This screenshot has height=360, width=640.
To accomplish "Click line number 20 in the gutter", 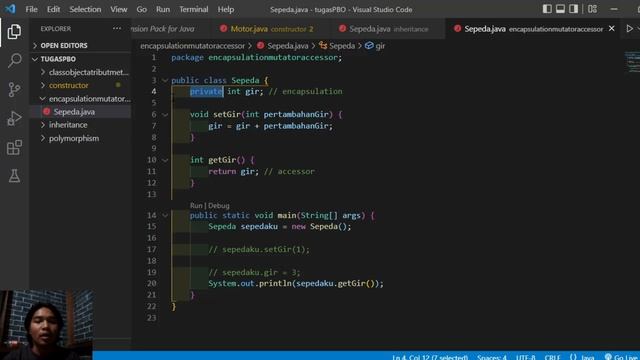I will pos(151,283).
